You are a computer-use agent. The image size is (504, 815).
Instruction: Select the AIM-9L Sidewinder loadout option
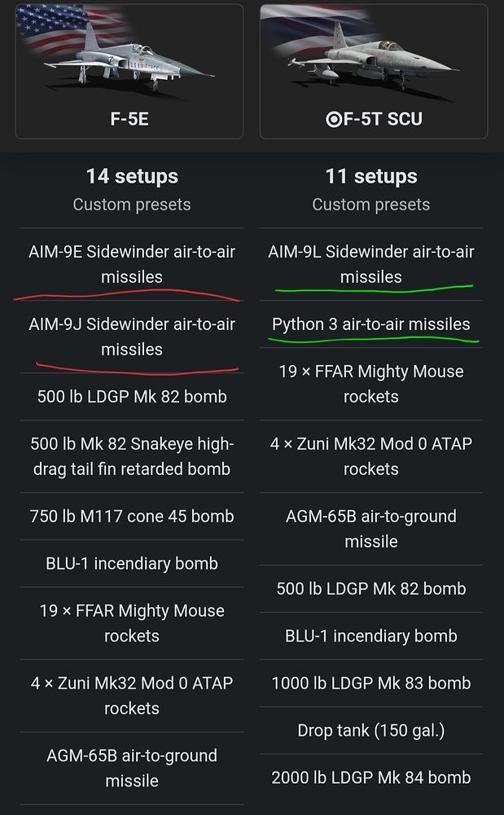pyautogui.click(x=370, y=264)
